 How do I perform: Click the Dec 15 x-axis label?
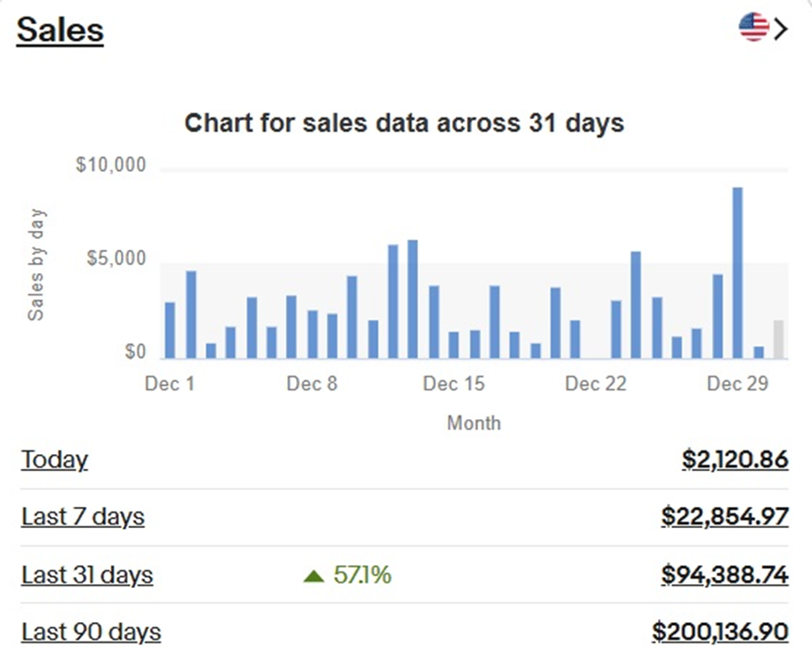[x=453, y=384]
